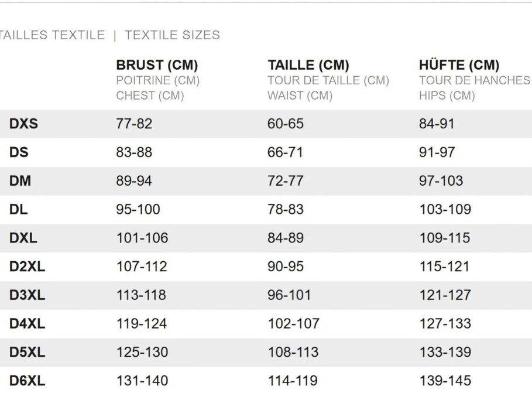Select the BRUST (CM) column header
This screenshot has width=532, height=410.
click(157, 65)
